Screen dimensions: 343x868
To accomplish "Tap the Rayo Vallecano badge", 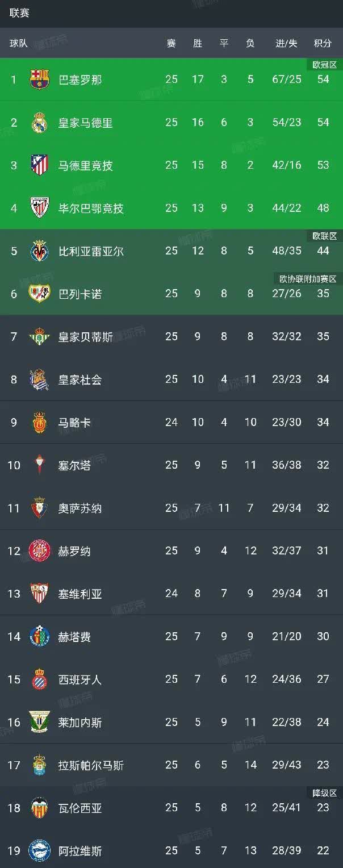I will coord(40,294).
